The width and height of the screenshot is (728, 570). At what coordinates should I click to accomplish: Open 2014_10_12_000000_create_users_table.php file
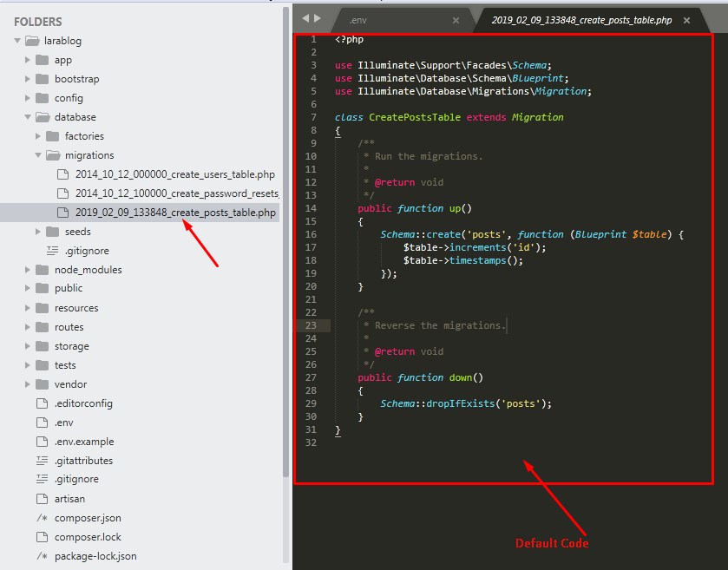[x=175, y=174]
